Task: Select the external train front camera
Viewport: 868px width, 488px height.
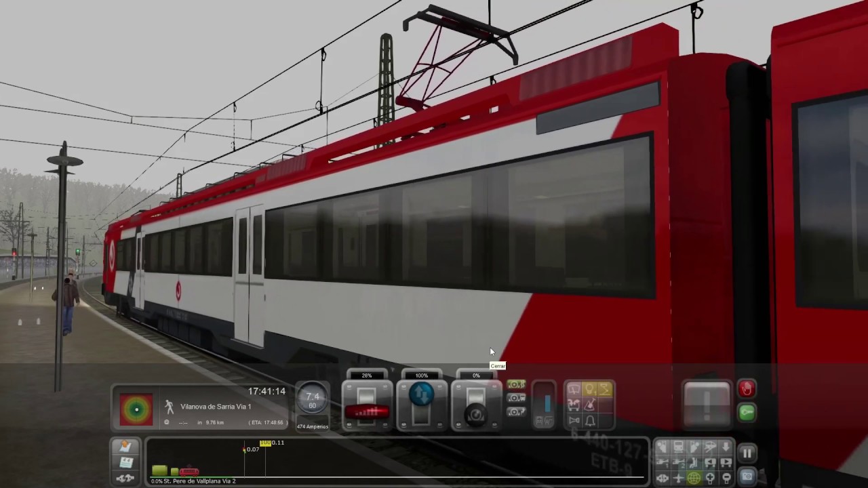Action: pos(678,447)
